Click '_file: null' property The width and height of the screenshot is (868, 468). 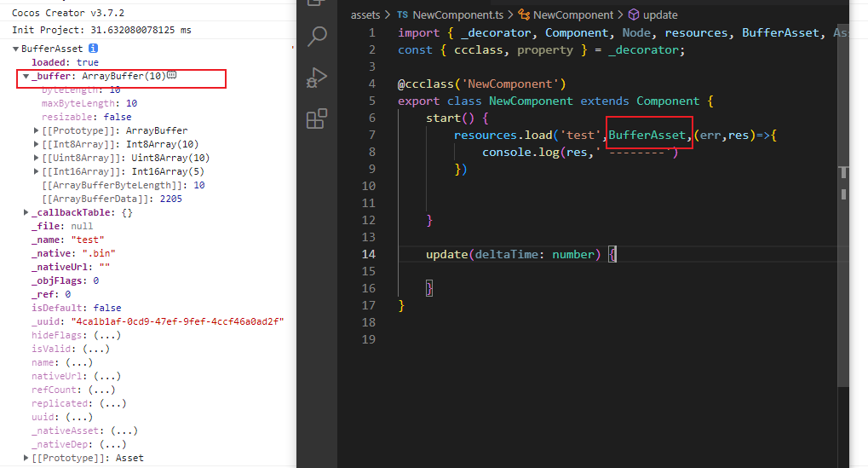coord(62,226)
